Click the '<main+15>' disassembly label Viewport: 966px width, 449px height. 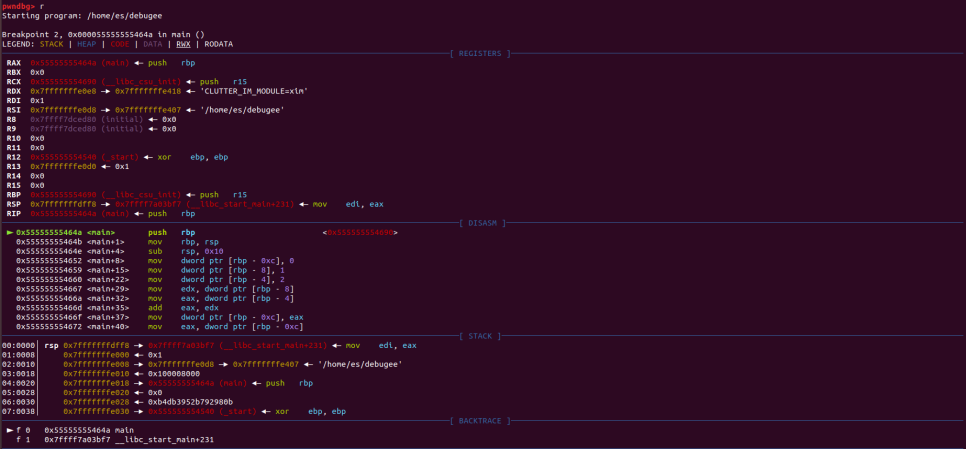[x=108, y=270]
